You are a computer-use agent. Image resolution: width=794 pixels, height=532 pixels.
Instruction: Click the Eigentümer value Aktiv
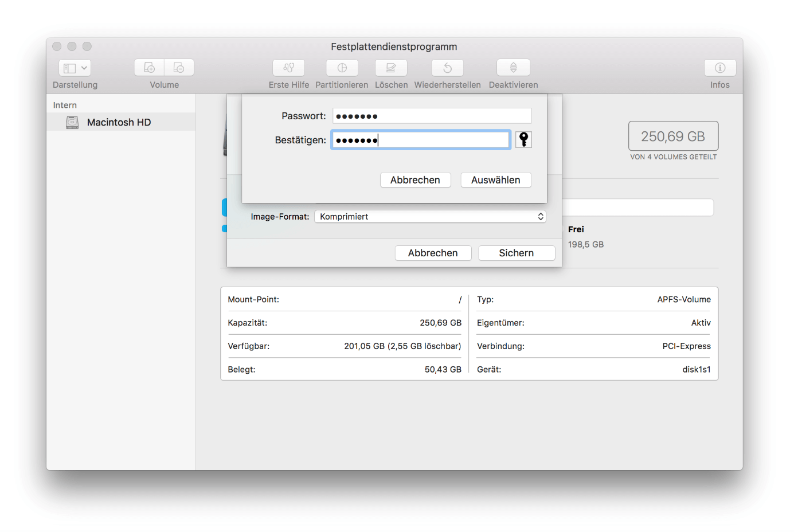tap(701, 323)
